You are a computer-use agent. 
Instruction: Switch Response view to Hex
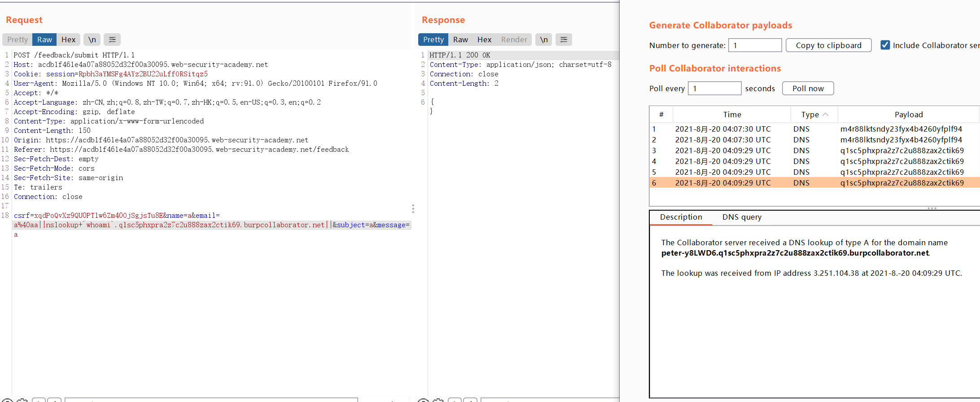tap(484, 40)
